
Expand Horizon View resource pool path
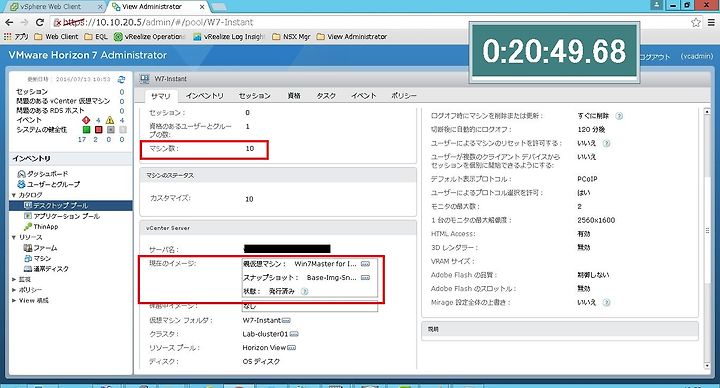pyautogui.click(x=291, y=348)
